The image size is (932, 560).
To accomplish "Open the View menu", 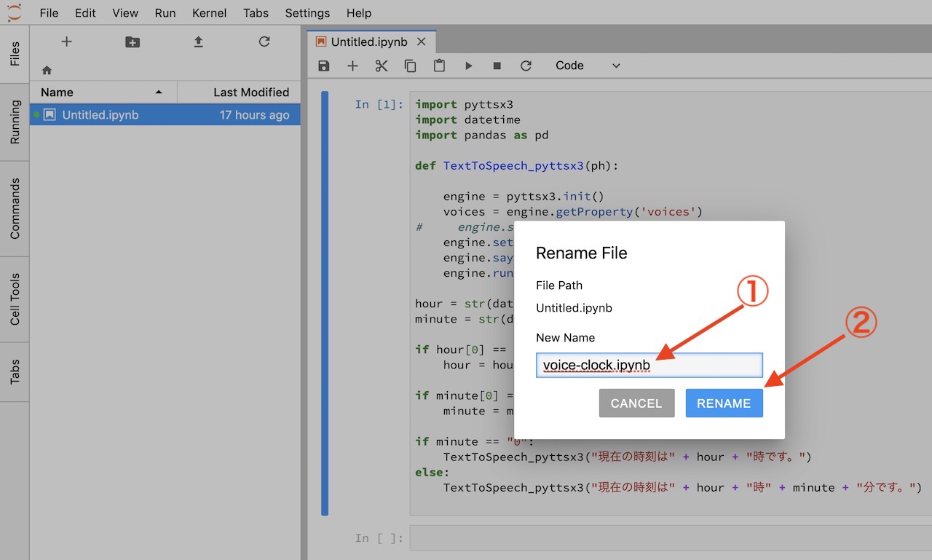I will [x=125, y=13].
